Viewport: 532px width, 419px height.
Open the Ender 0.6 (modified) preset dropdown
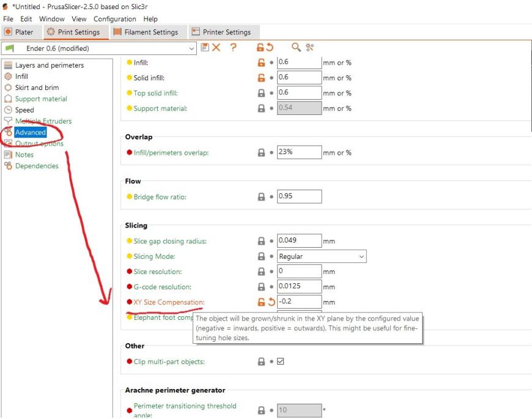[98, 48]
